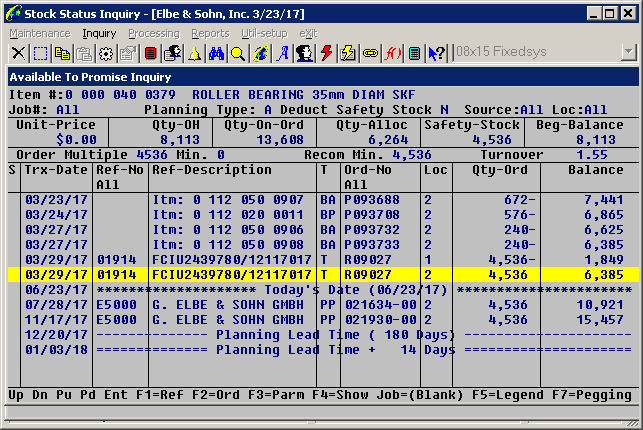Click the Ref-No All filter
Screen dimensions: 643x430
(x=107, y=185)
